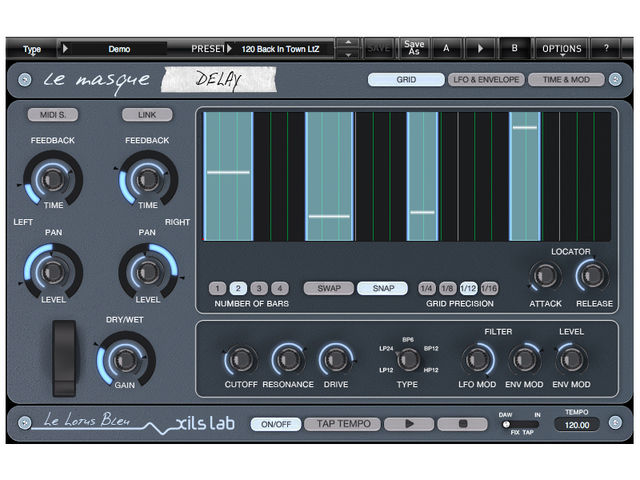Click the arrow button between A and B
The width and height of the screenshot is (640, 480).
tap(480, 49)
